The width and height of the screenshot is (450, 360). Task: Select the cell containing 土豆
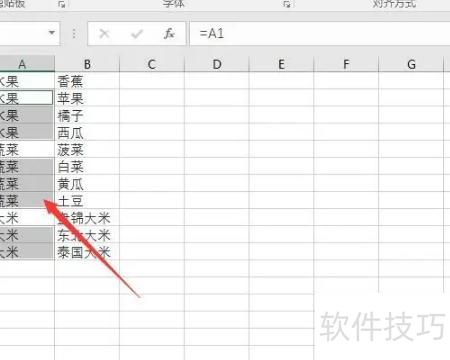tap(87, 201)
